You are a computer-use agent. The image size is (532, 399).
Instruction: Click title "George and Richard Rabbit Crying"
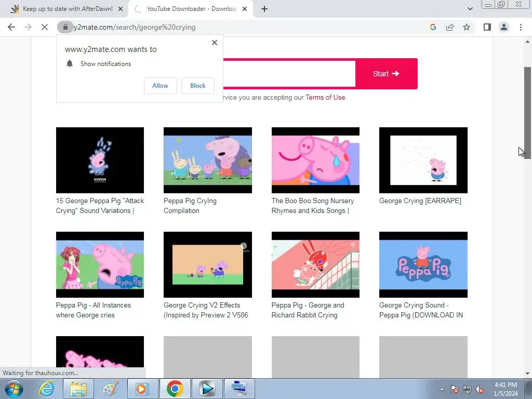click(308, 310)
